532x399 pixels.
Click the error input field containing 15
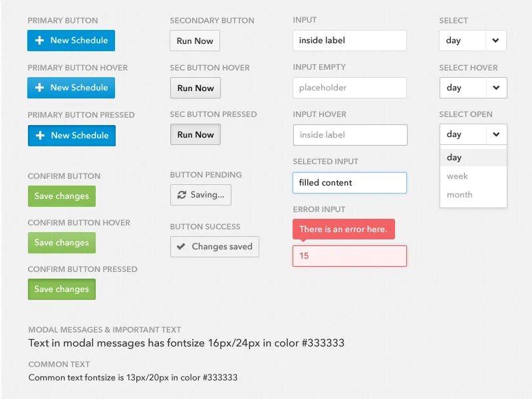350,256
